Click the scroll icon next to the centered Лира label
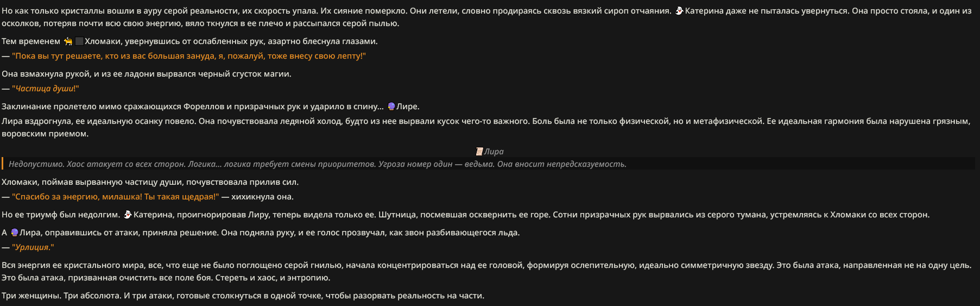Image resolution: width=980 pixels, height=306 pixels. (479, 152)
